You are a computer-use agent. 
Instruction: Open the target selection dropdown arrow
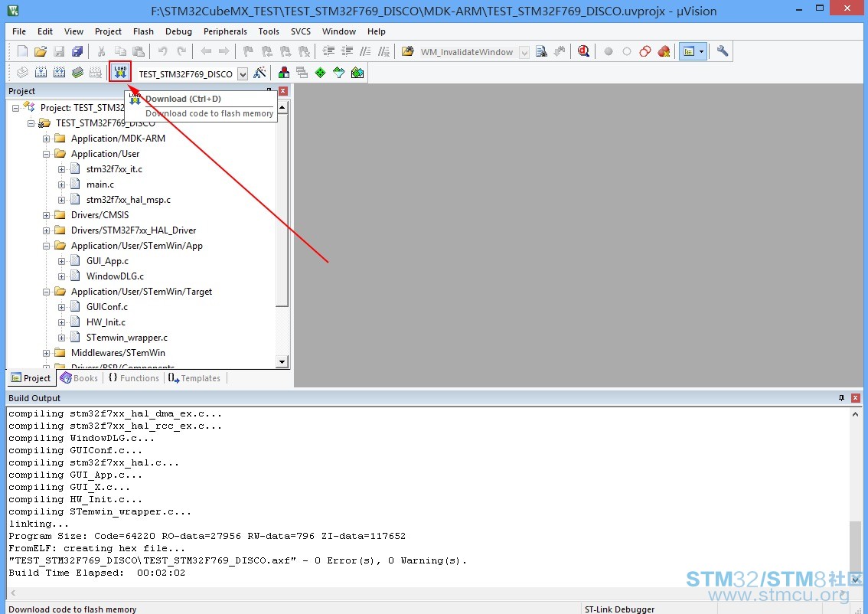(243, 73)
